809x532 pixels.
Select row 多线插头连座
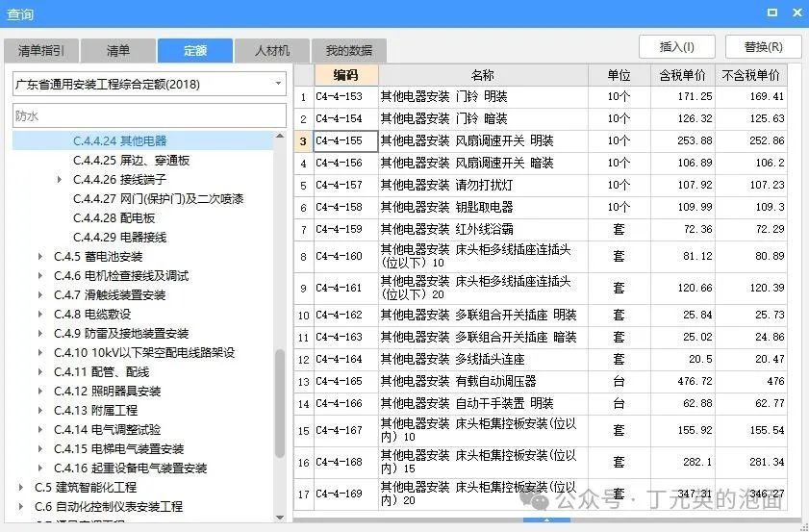click(x=541, y=359)
